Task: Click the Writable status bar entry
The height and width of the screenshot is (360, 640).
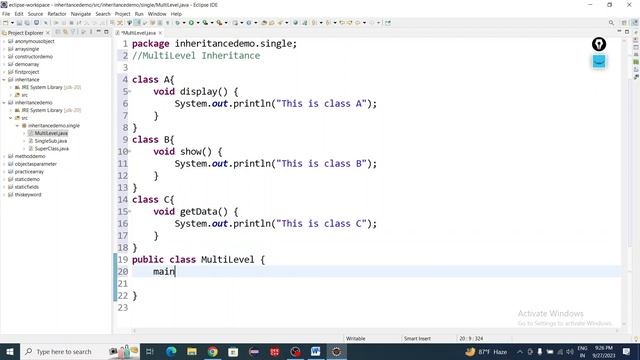Action: coord(356,338)
